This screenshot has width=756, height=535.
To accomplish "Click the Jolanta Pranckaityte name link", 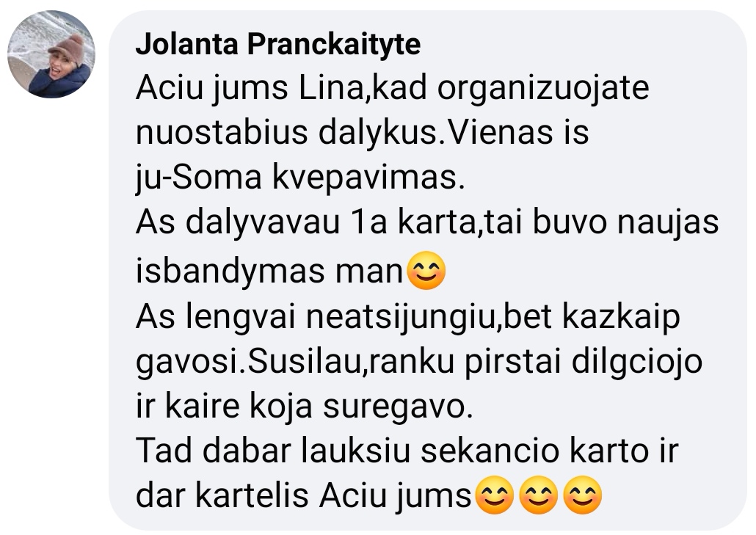I will 278,44.
